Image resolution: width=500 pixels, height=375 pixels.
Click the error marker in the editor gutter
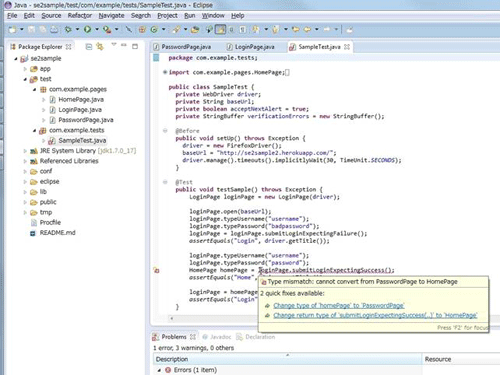pos(156,270)
